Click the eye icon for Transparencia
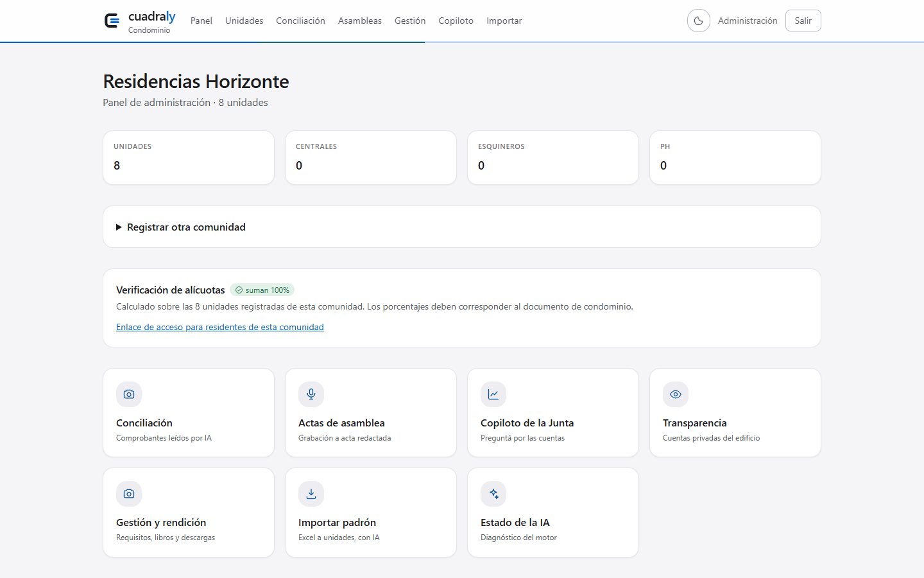The height and width of the screenshot is (578, 924). 676,394
